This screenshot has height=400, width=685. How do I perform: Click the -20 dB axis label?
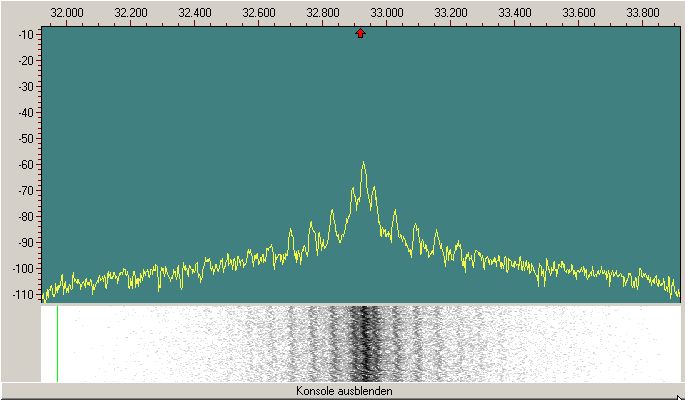[x=26, y=61]
